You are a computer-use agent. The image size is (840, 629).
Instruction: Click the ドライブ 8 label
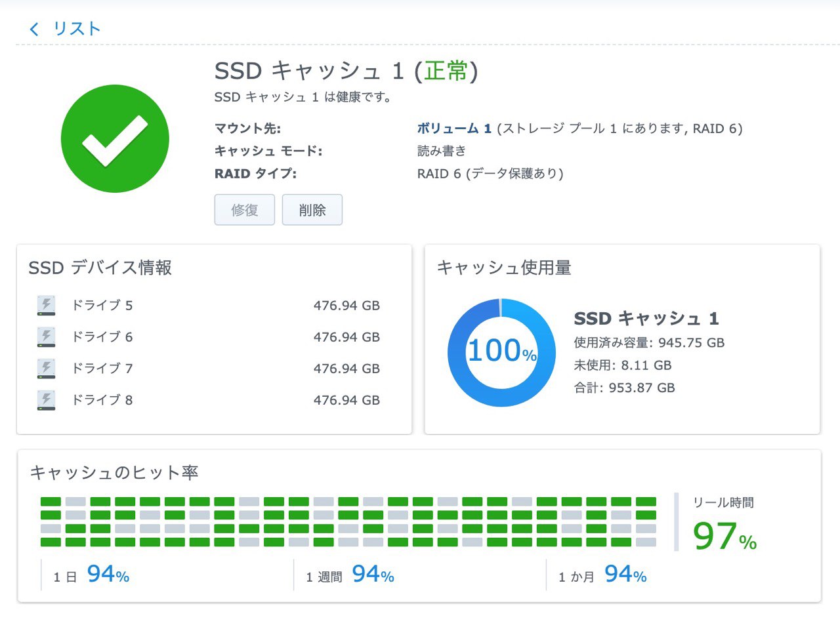coord(102,400)
